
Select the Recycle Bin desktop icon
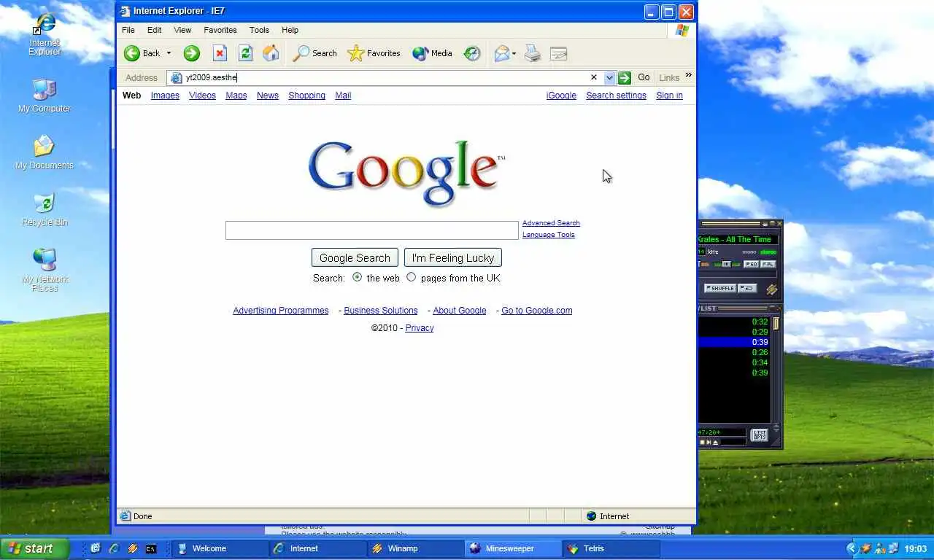(x=45, y=209)
